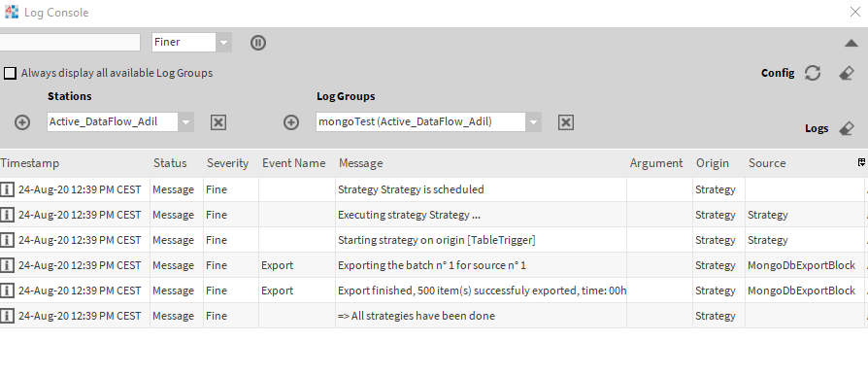Click the info icon of the first log entry
This screenshot has width=868, height=376.
click(7, 189)
